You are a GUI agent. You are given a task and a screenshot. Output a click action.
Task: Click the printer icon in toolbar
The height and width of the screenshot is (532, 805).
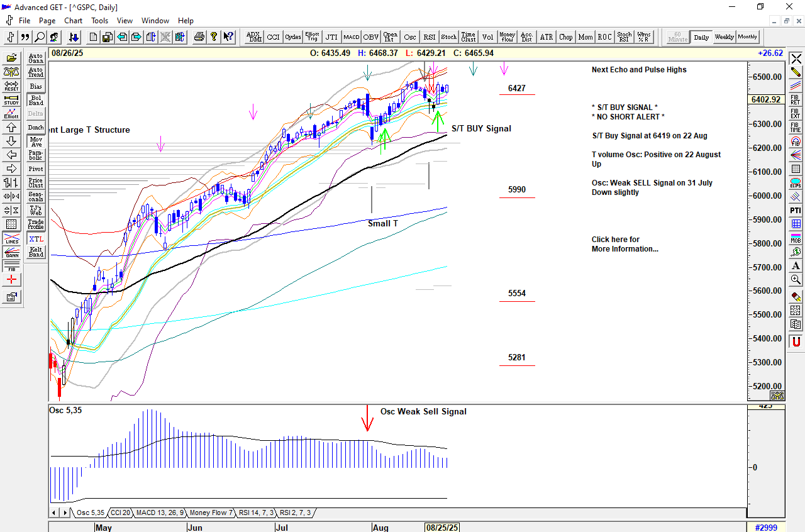click(x=199, y=37)
